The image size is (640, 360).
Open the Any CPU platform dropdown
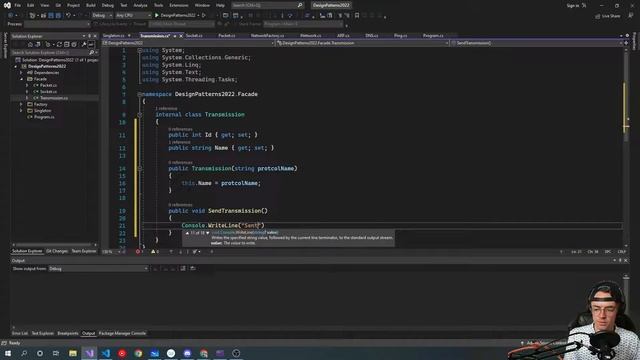point(133,16)
